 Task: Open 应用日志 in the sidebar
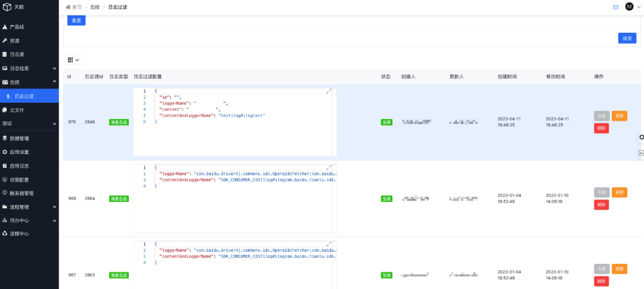29,165
